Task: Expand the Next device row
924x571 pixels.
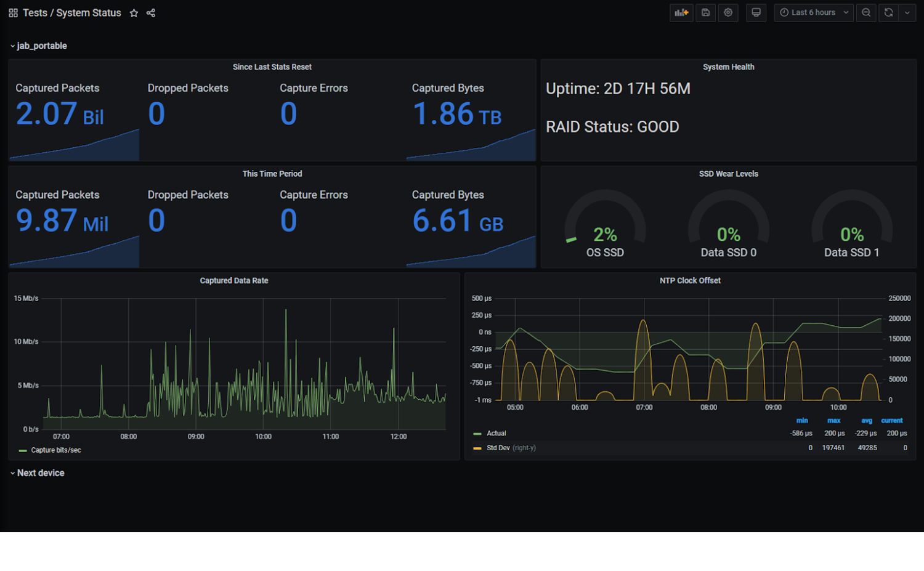Action: [x=41, y=472]
